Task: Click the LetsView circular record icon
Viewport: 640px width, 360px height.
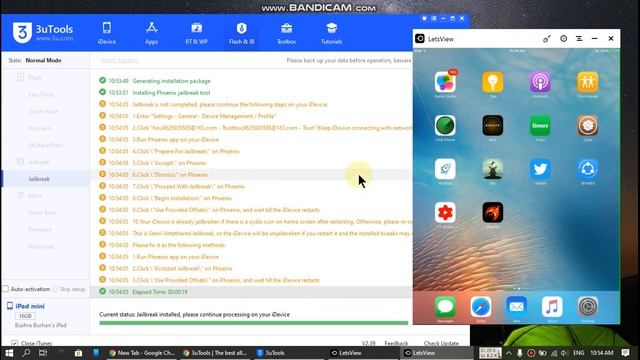Action: (563, 38)
